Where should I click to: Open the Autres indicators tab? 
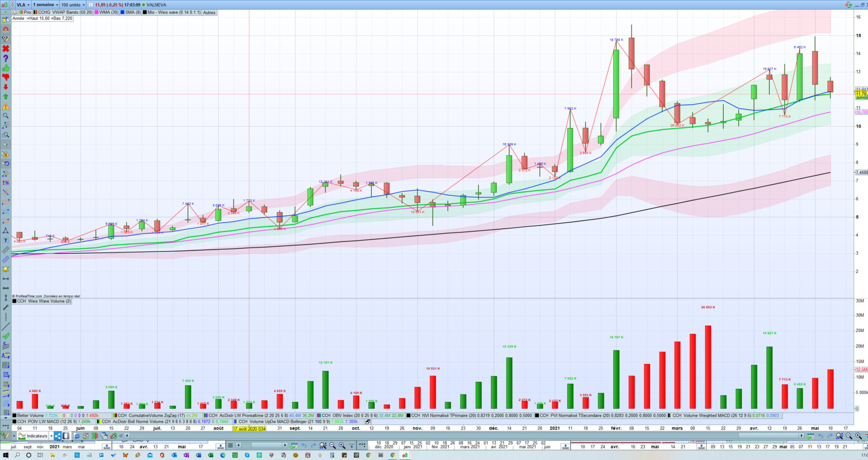209,13
